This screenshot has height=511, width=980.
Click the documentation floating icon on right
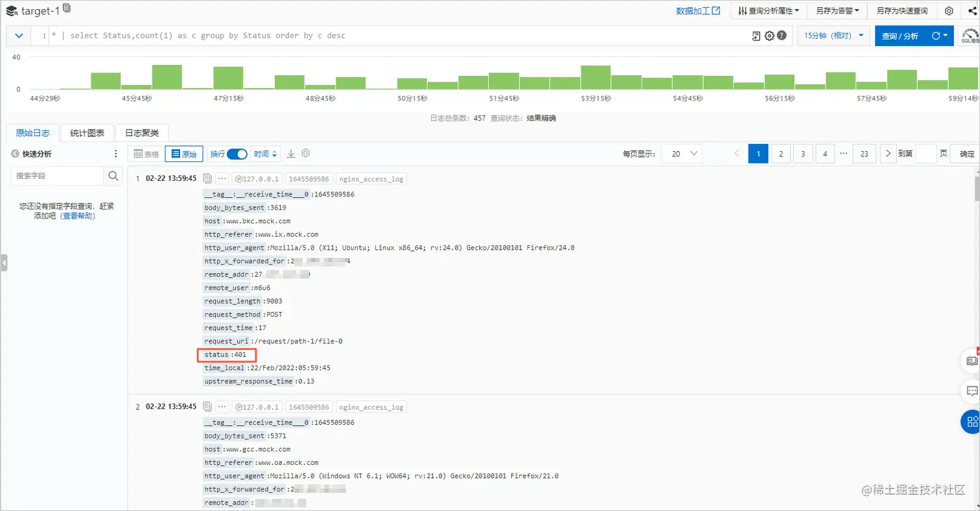[x=972, y=360]
